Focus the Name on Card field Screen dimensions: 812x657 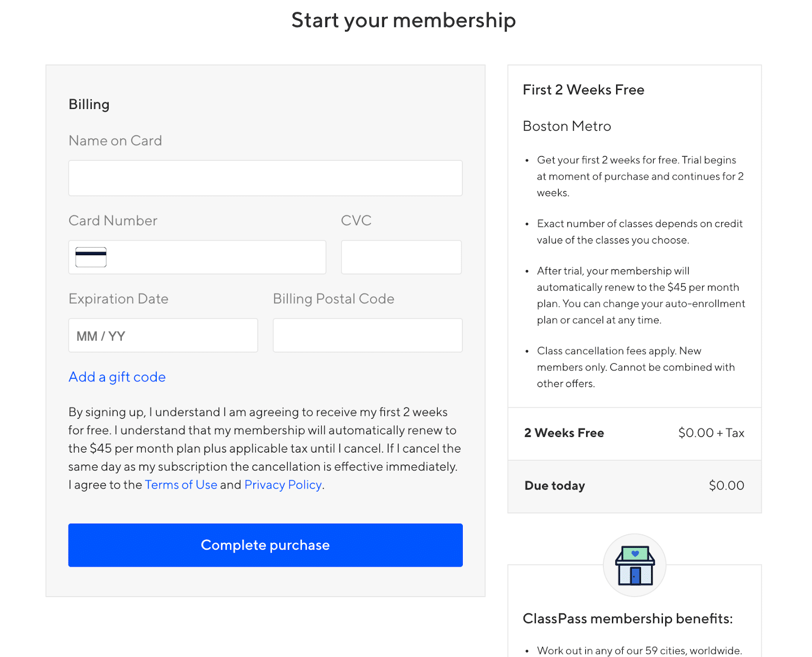(x=265, y=178)
